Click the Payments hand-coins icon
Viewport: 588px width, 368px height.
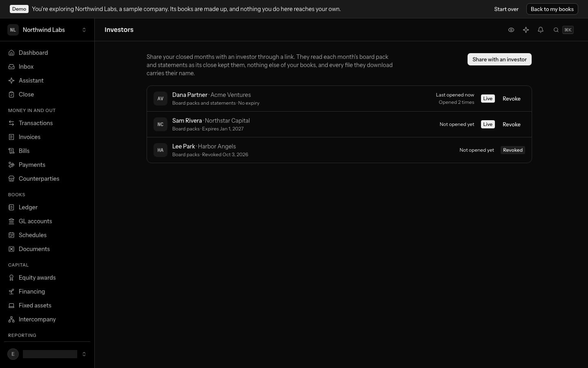pos(11,165)
